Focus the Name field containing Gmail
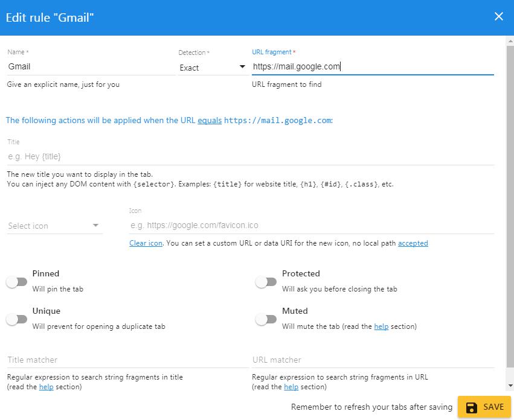The height and width of the screenshot is (420, 514). [91, 66]
